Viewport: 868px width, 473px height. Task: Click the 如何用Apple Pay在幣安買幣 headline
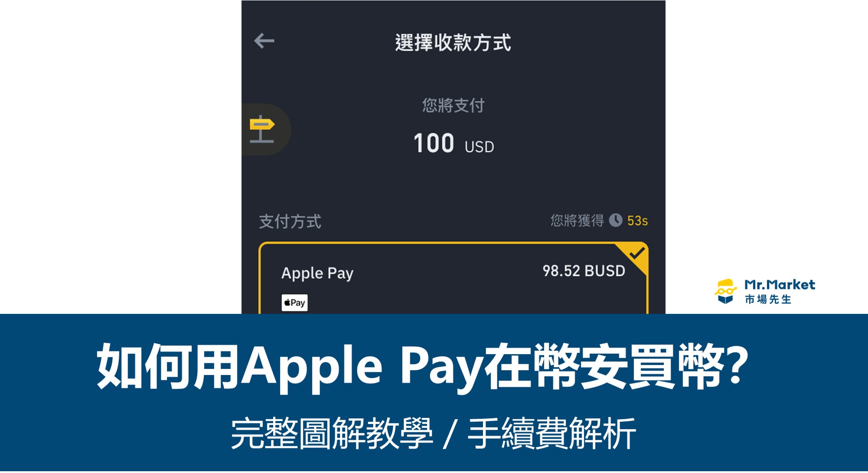423,366
